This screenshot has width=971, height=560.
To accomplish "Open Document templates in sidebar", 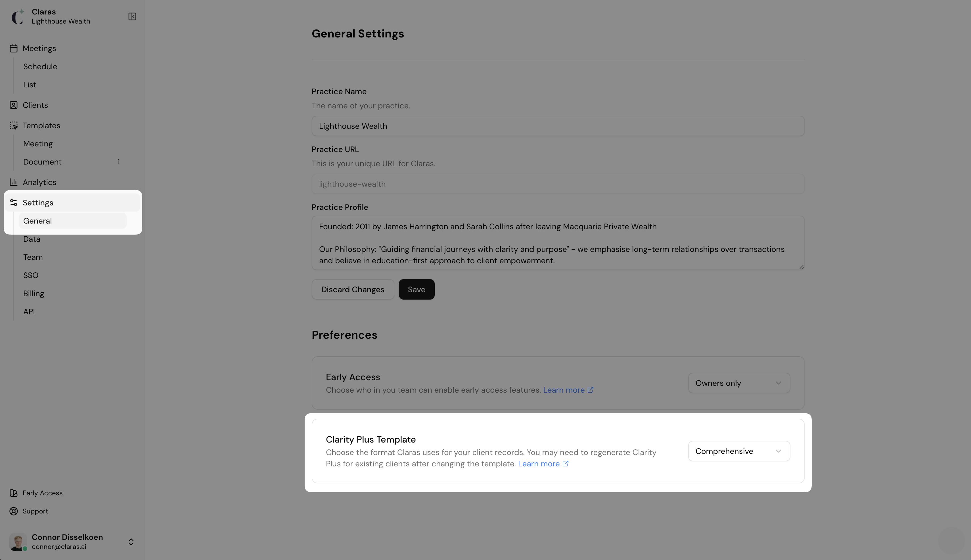I will coord(42,162).
